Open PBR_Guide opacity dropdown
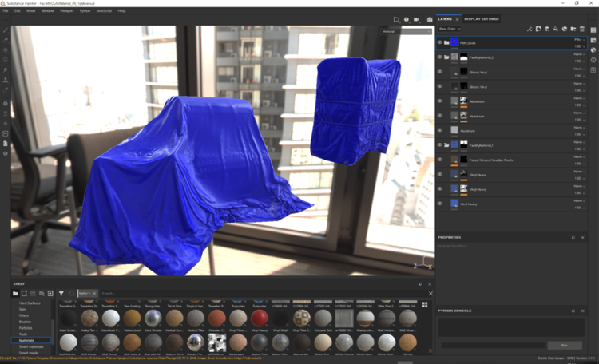 coord(580,46)
